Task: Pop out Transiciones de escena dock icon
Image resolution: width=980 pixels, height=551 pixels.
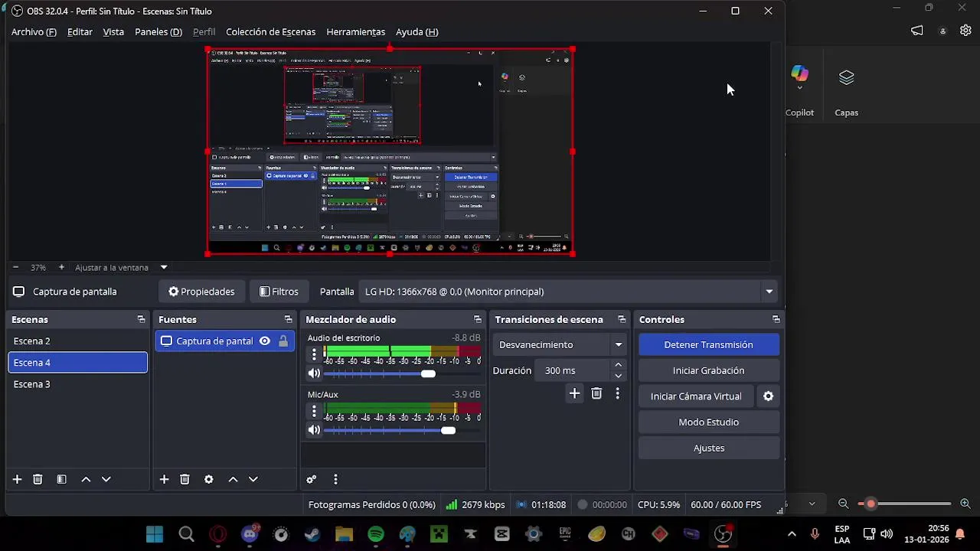Action: 620,319
